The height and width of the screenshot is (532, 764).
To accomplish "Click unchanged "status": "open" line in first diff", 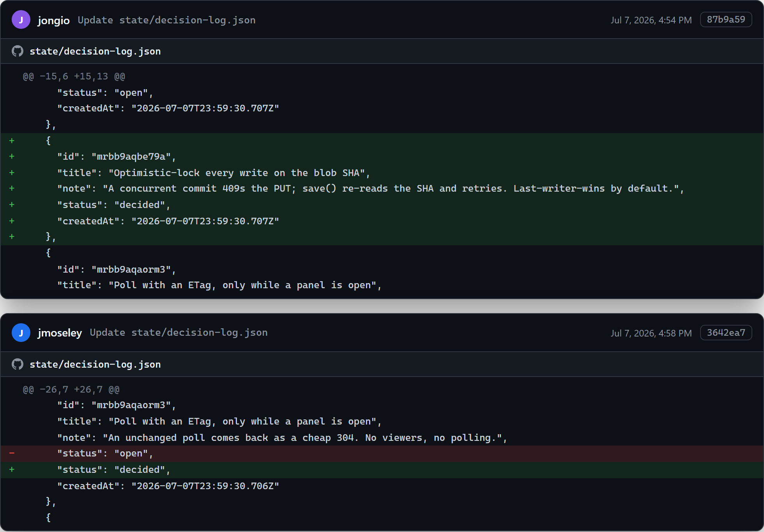I will click(382, 93).
